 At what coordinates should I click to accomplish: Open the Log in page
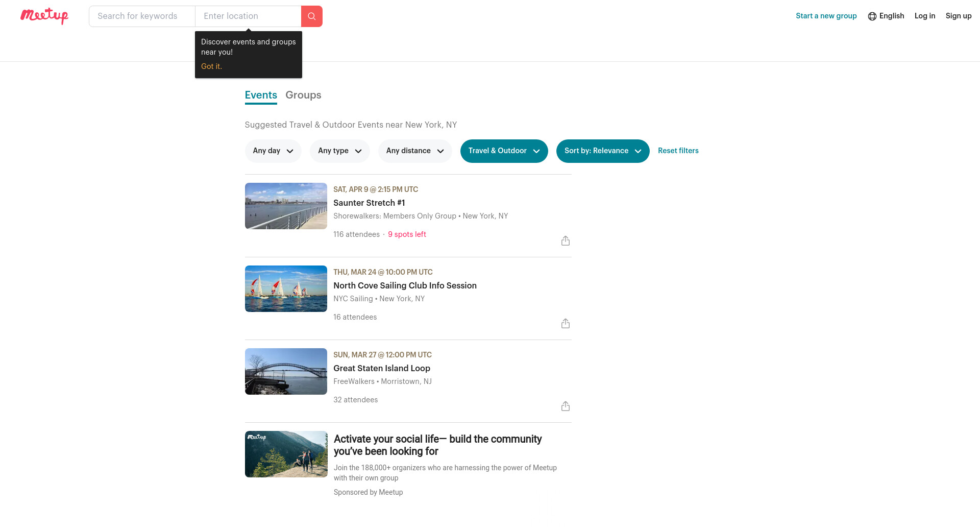924,16
